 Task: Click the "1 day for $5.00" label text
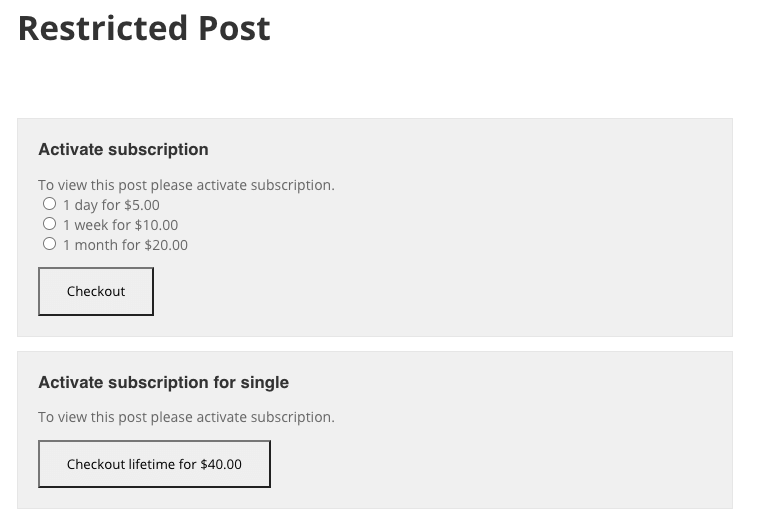[110, 205]
